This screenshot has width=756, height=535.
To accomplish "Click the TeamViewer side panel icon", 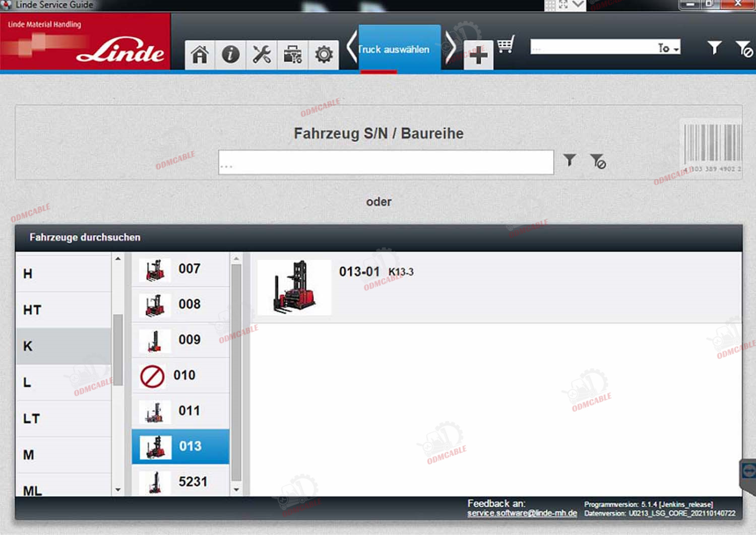I will click(x=748, y=472).
